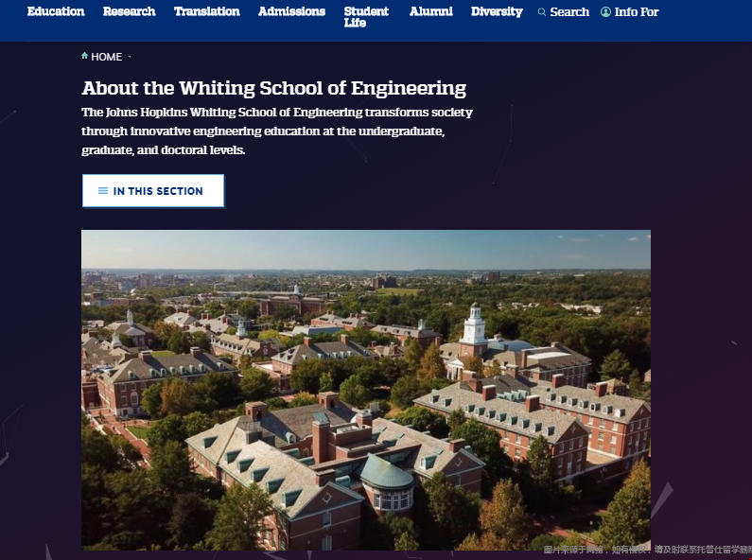Open the Education menu
The height and width of the screenshot is (560, 752).
[56, 11]
